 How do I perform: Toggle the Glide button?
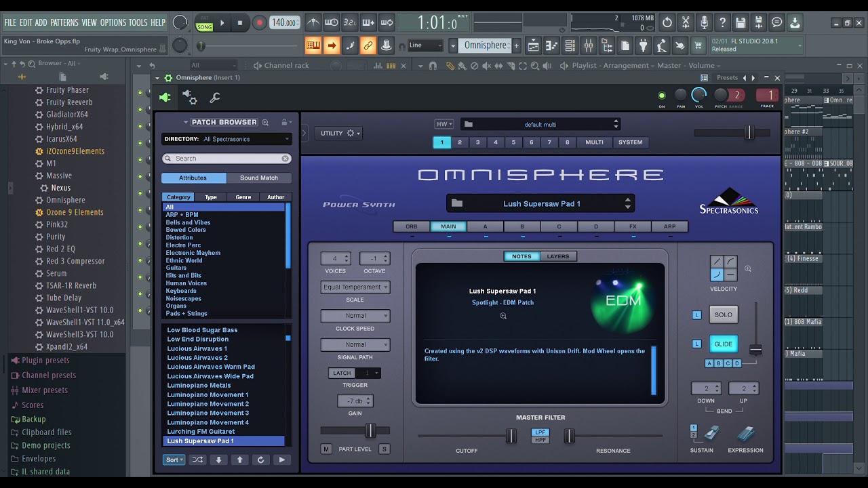click(724, 344)
